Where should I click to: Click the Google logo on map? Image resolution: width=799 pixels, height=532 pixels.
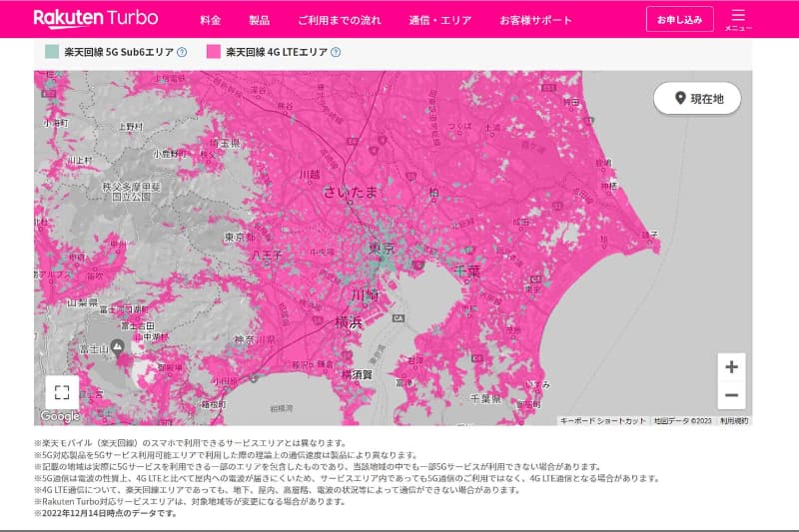tap(60, 416)
